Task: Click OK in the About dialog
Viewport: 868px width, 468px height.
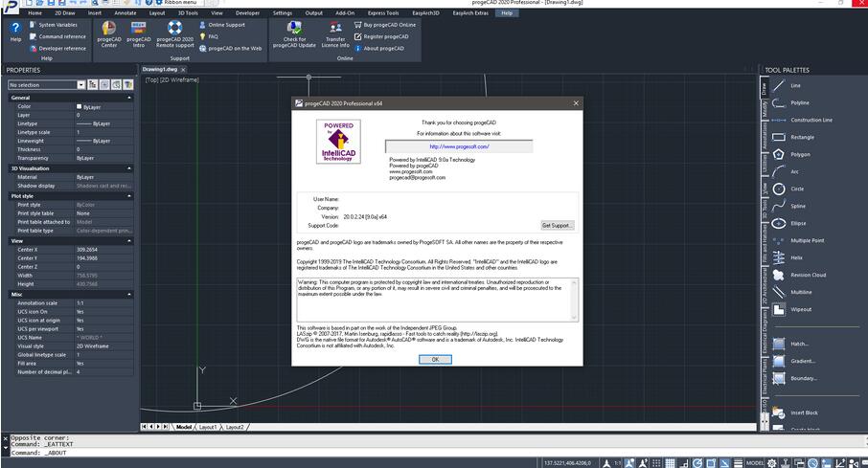Action: (435, 360)
